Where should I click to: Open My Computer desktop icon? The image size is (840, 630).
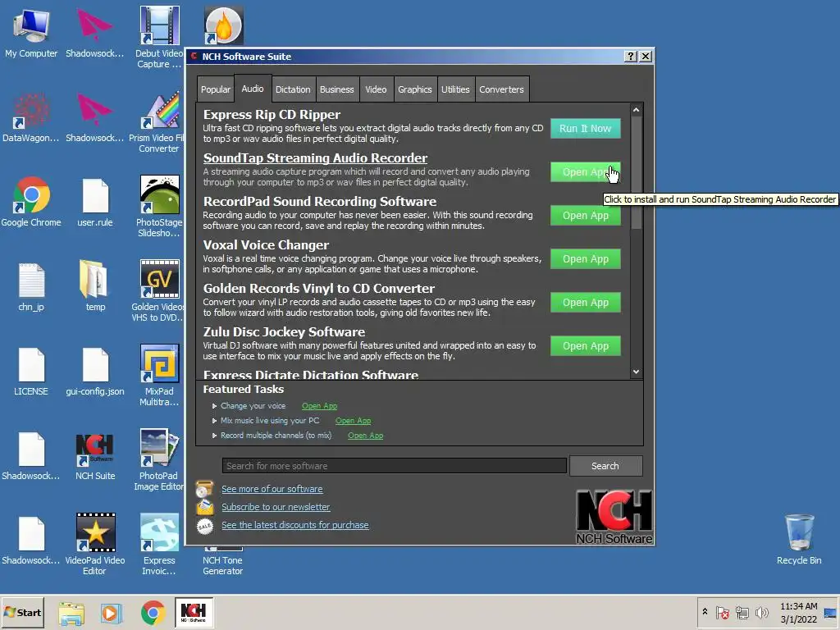[x=31, y=33]
